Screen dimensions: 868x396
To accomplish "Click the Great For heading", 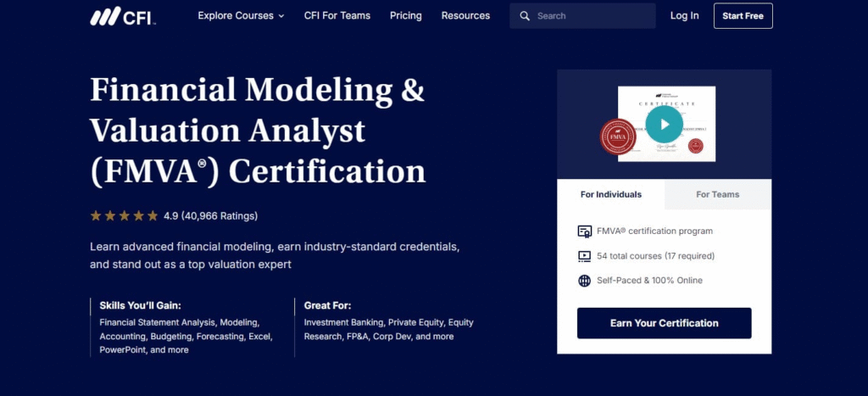I will click(328, 305).
